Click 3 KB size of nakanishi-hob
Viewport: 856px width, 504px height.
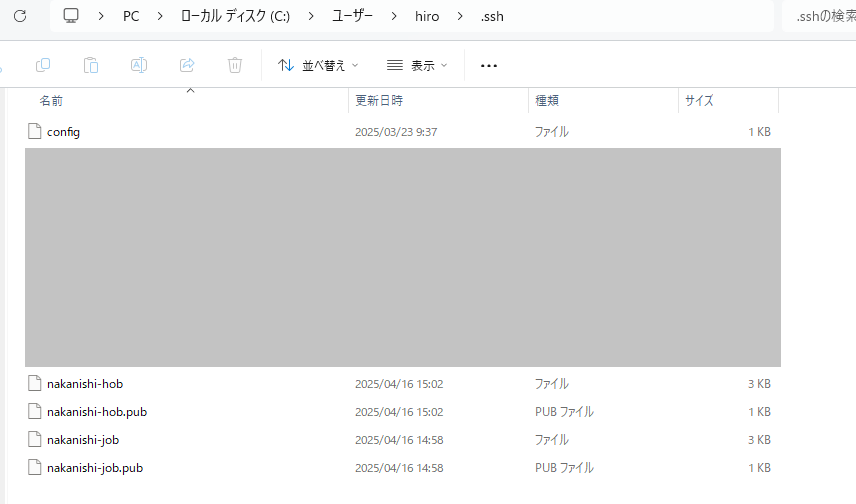click(759, 384)
